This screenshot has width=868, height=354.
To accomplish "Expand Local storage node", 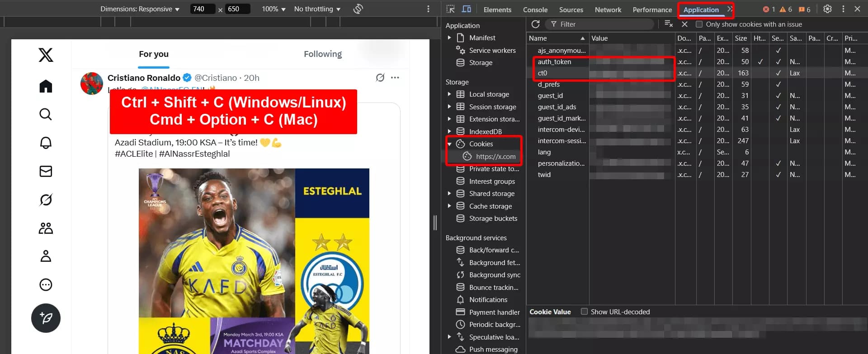I will [449, 94].
